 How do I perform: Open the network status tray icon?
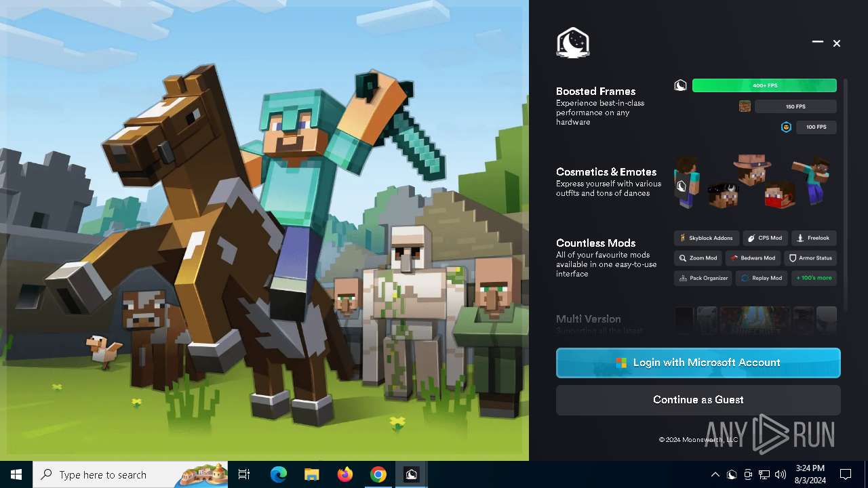pyautogui.click(x=764, y=474)
